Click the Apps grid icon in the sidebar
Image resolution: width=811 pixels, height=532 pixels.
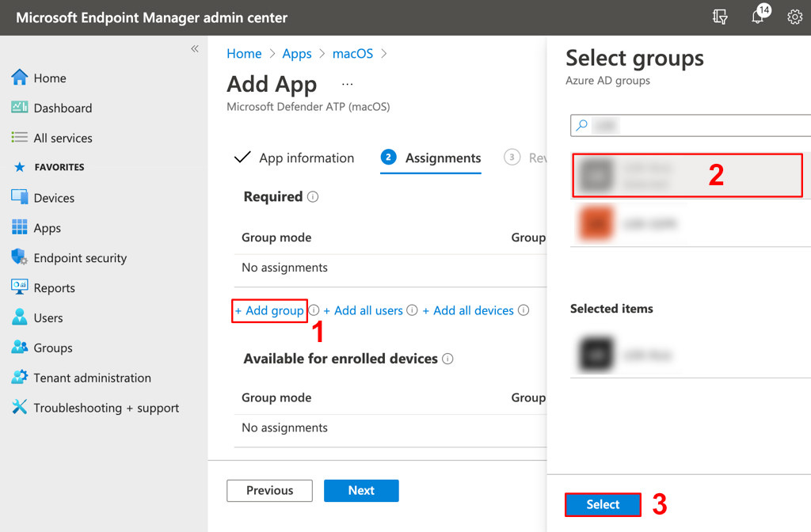[x=20, y=227]
